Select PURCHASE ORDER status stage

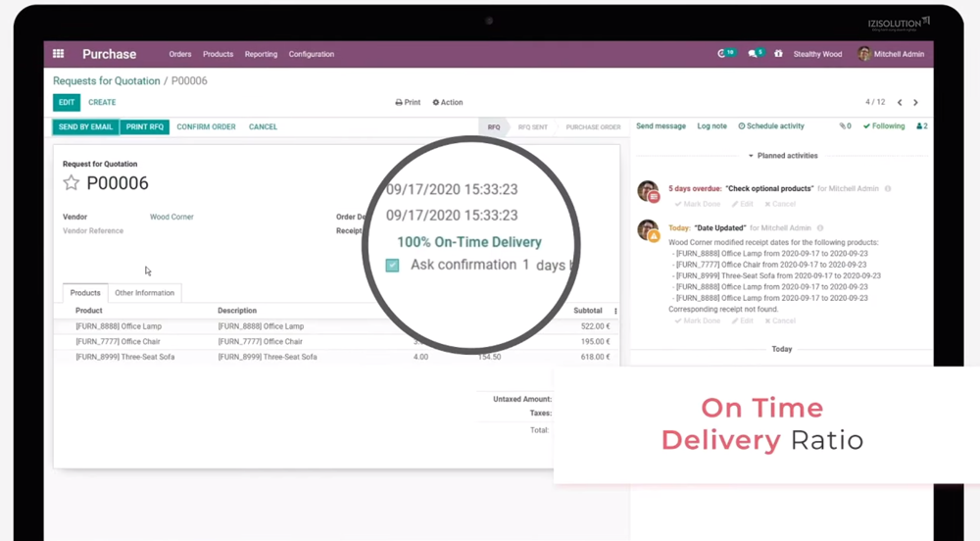[593, 127]
